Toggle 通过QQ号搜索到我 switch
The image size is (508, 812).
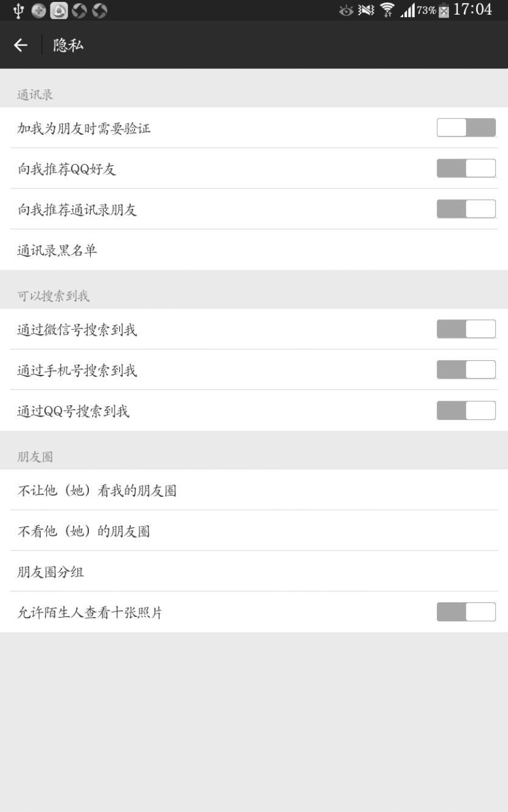point(466,411)
